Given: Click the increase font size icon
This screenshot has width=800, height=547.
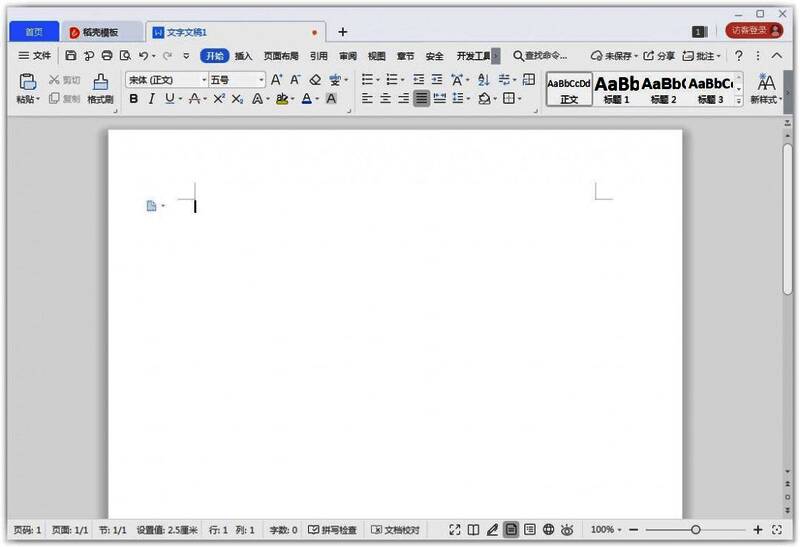Looking at the screenshot, I should (x=277, y=79).
